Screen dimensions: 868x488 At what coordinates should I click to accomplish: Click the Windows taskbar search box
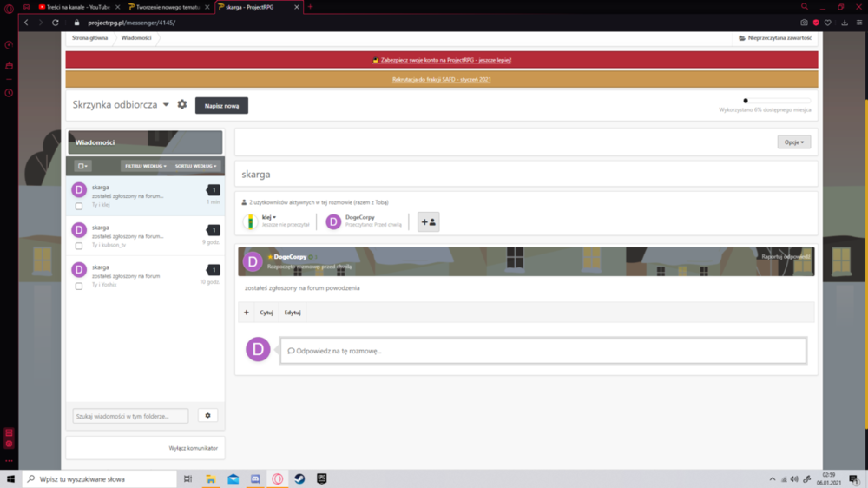click(100, 478)
